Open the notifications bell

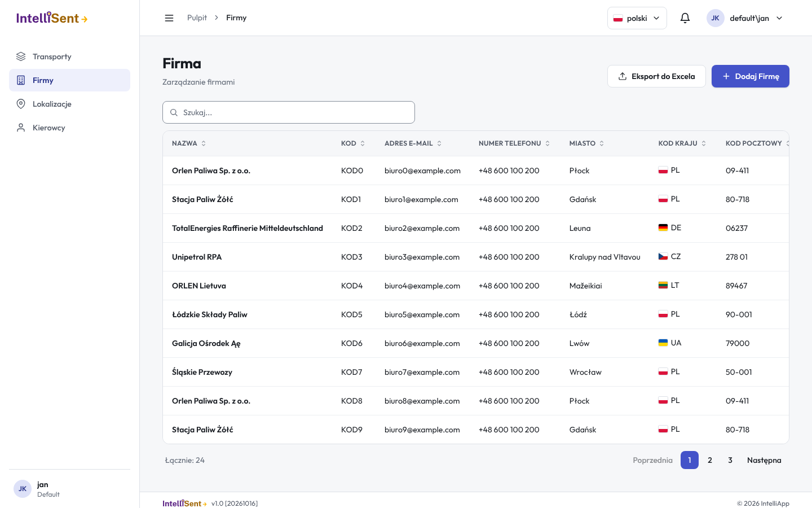685,18
